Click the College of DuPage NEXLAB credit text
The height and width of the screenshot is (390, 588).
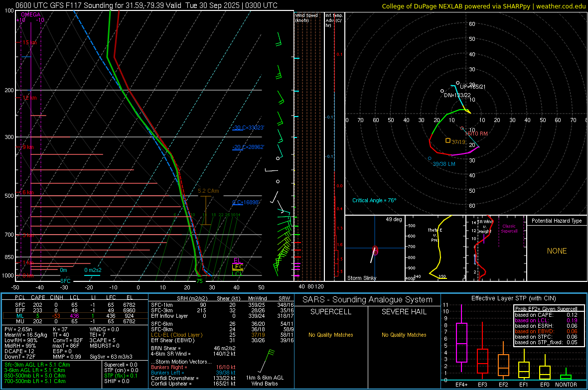pos(484,6)
